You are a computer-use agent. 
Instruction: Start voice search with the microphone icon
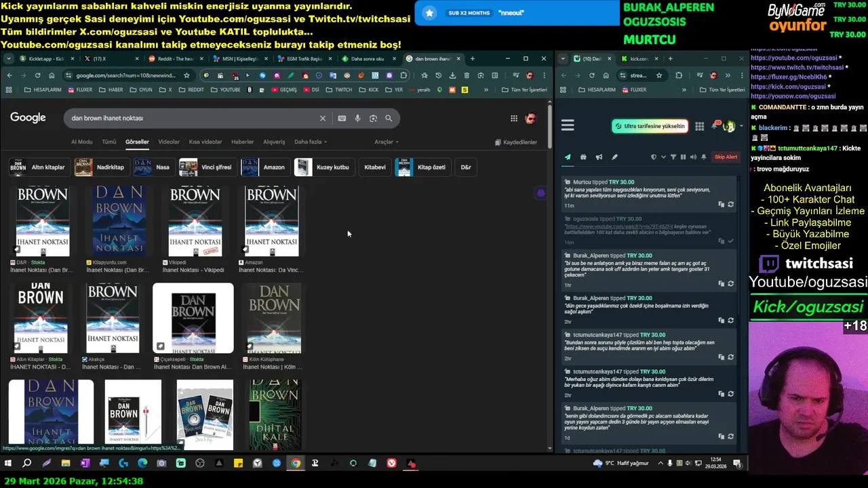tap(358, 118)
